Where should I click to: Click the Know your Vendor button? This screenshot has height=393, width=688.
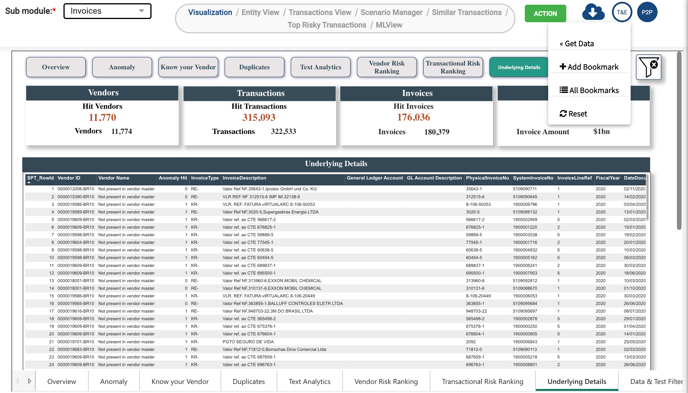188,67
